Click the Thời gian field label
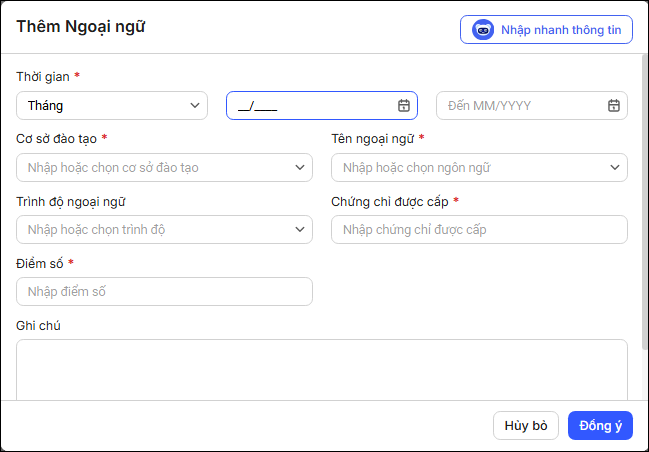Viewport: 649px width, 452px height. click(x=43, y=77)
